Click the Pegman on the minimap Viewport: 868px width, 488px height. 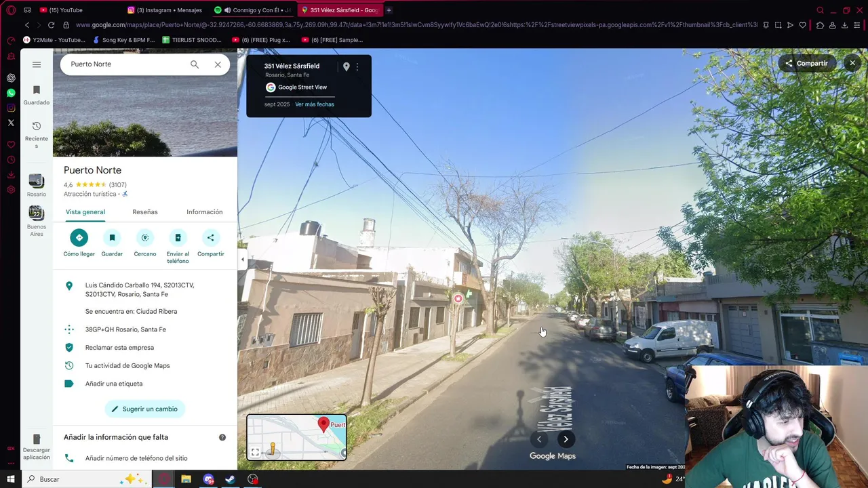click(x=273, y=449)
